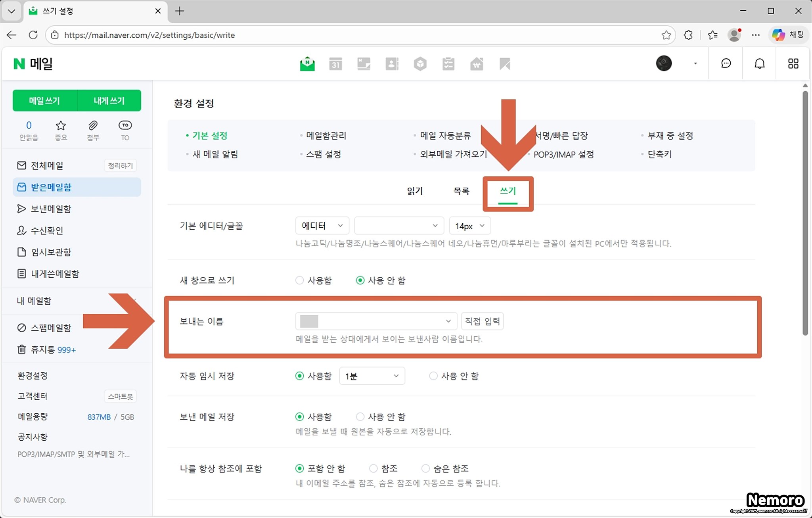The width and height of the screenshot is (812, 518).
Task: Open 스팸 설정 settings menu
Action: click(323, 154)
